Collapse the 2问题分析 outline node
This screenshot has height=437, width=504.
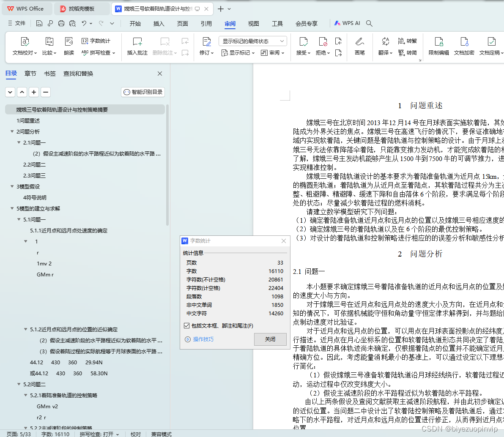pos(12,131)
